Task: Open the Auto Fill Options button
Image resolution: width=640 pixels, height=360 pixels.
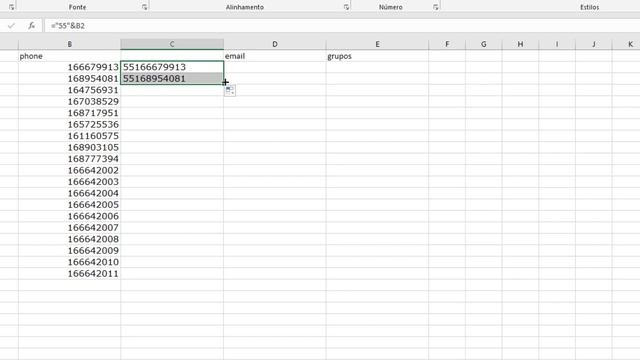Action: [x=230, y=91]
